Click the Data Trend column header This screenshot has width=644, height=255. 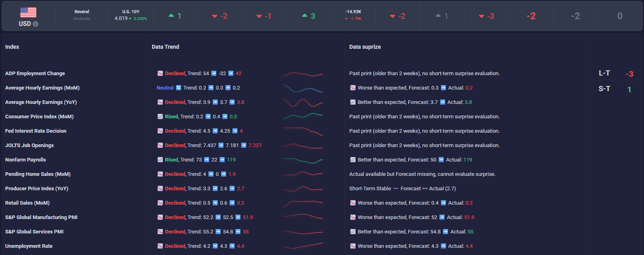pyautogui.click(x=165, y=47)
